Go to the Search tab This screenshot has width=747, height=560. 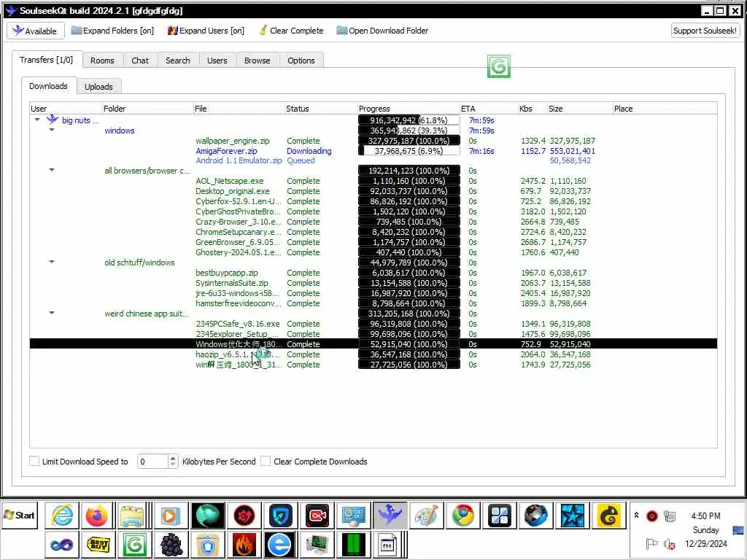178,61
